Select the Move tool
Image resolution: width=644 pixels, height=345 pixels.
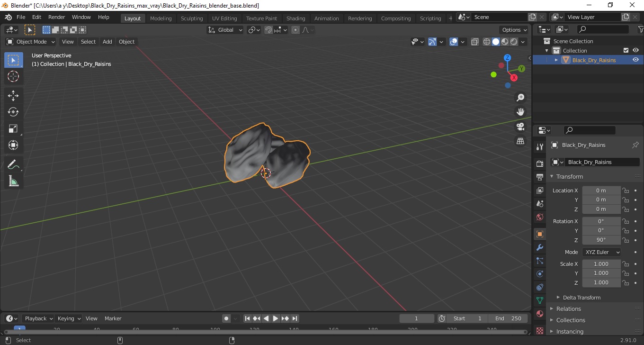click(13, 96)
